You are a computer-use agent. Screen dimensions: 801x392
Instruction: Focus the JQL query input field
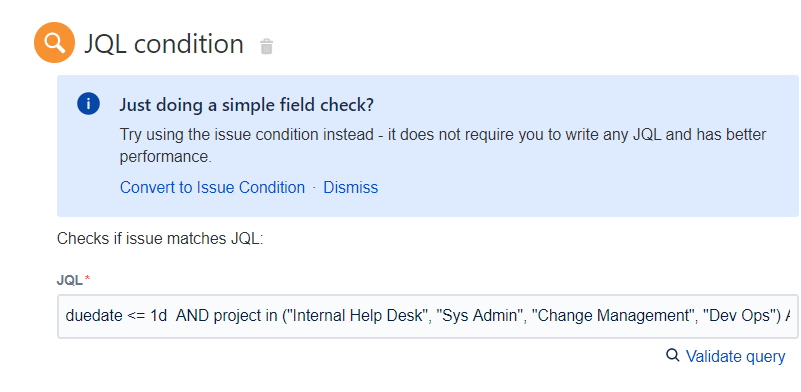428,316
